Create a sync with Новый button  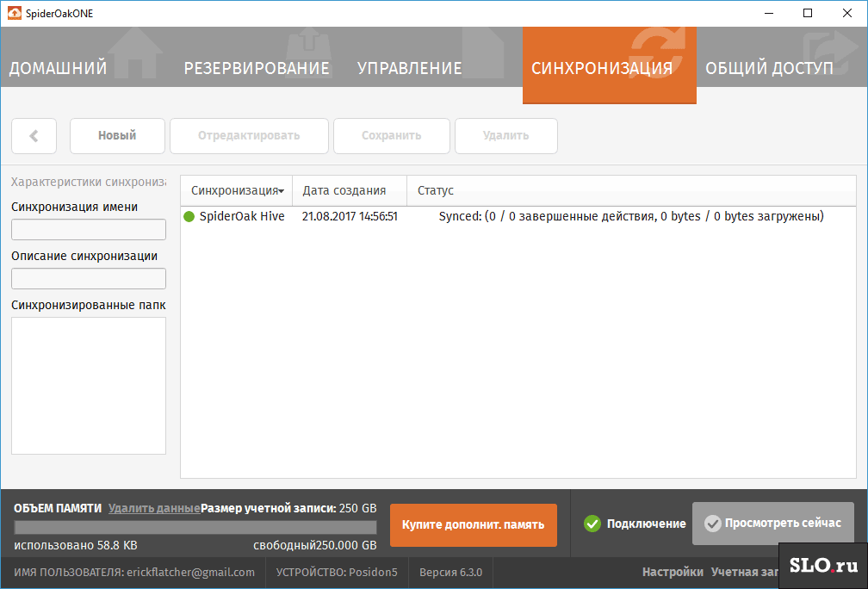point(117,136)
